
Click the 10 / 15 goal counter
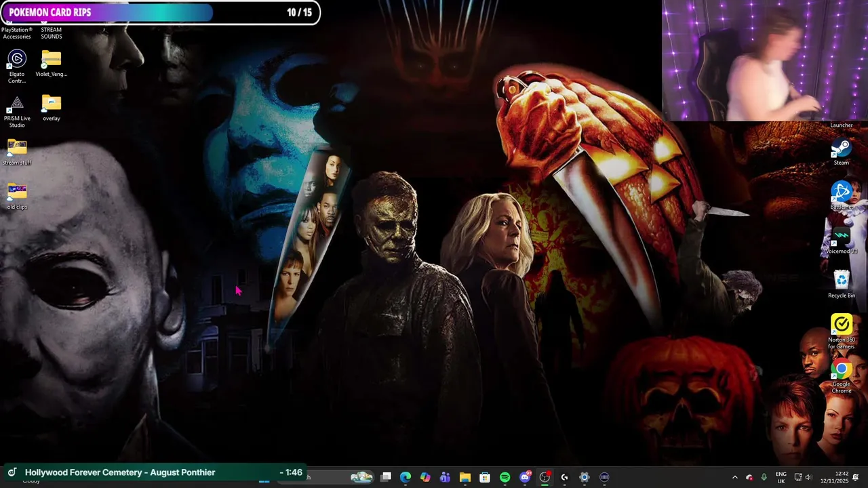click(x=299, y=12)
